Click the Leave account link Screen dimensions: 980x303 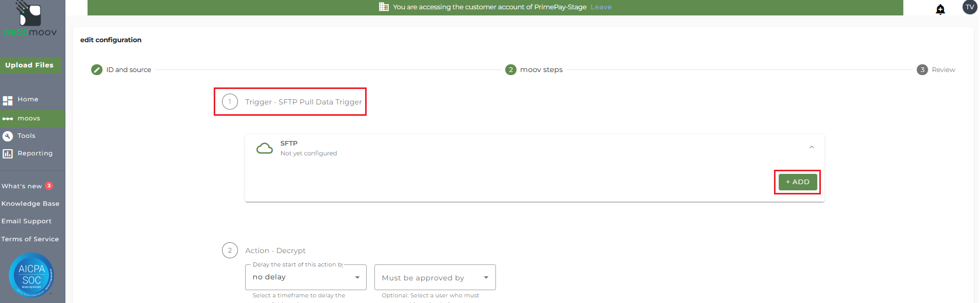tap(601, 7)
